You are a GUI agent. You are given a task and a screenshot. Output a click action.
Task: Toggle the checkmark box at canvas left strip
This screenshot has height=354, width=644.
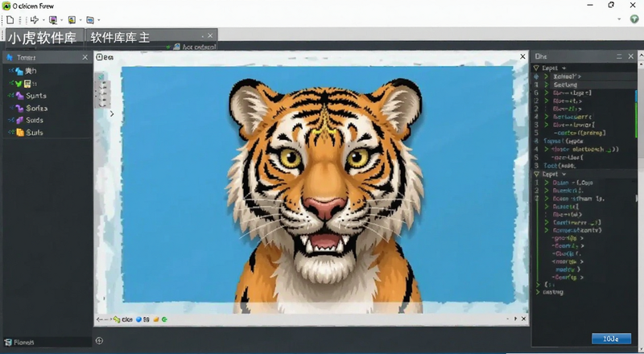coord(101,76)
